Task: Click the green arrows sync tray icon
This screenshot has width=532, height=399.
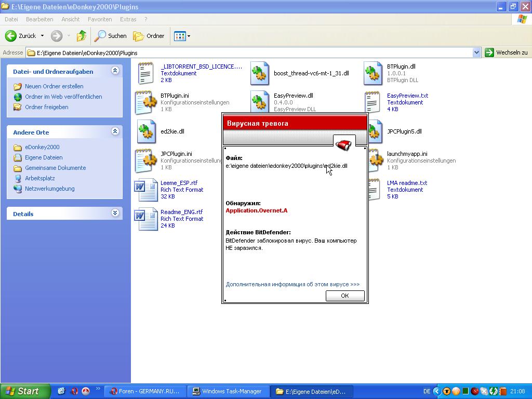Action: click(494, 391)
